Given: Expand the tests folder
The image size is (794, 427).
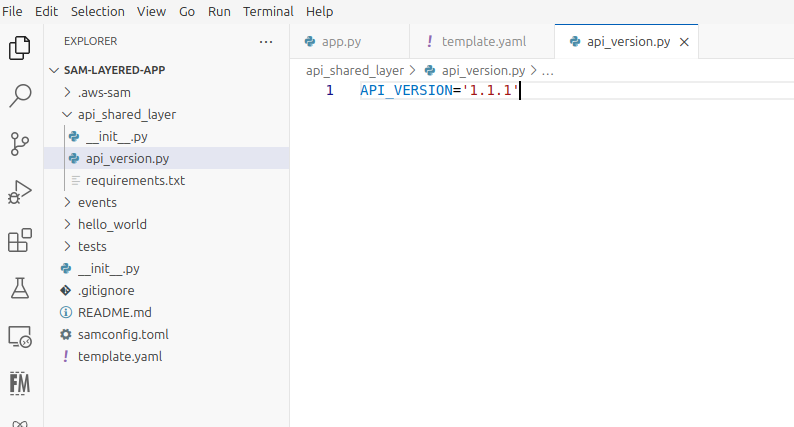Looking at the screenshot, I should tap(167, 246).
